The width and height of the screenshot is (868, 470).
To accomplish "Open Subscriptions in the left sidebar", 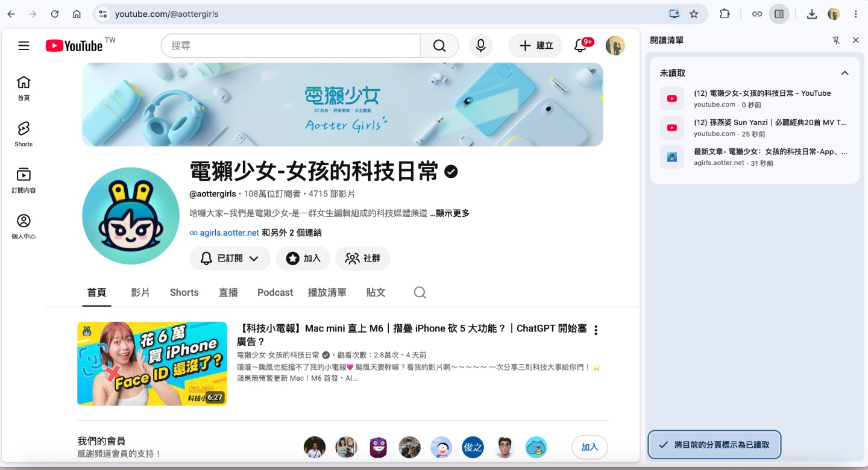I will (x=24, y=180).
